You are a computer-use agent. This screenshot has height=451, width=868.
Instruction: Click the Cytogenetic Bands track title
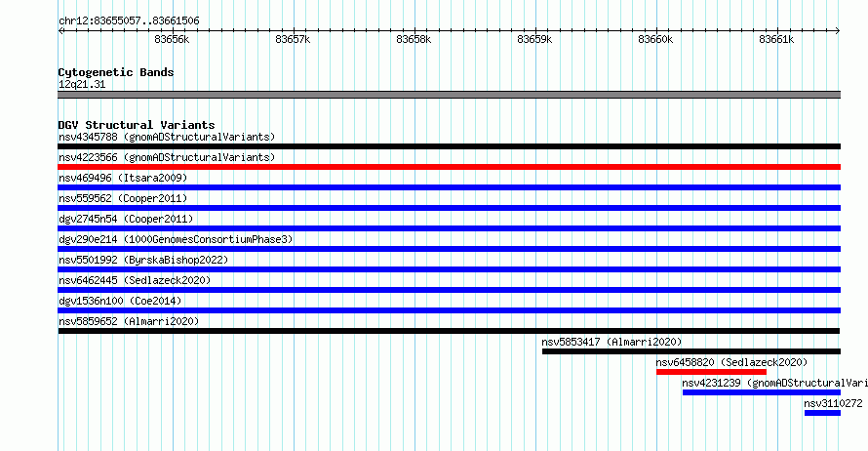pos(116,72)
